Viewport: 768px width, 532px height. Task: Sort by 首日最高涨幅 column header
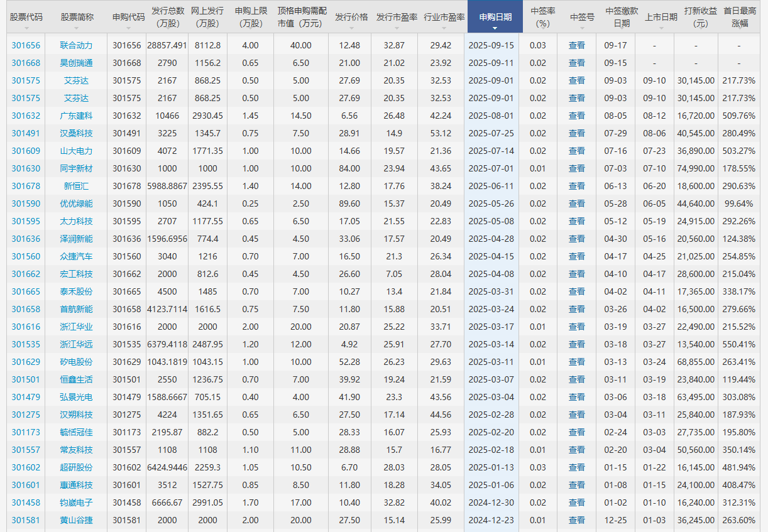click(x=740, y=17)
